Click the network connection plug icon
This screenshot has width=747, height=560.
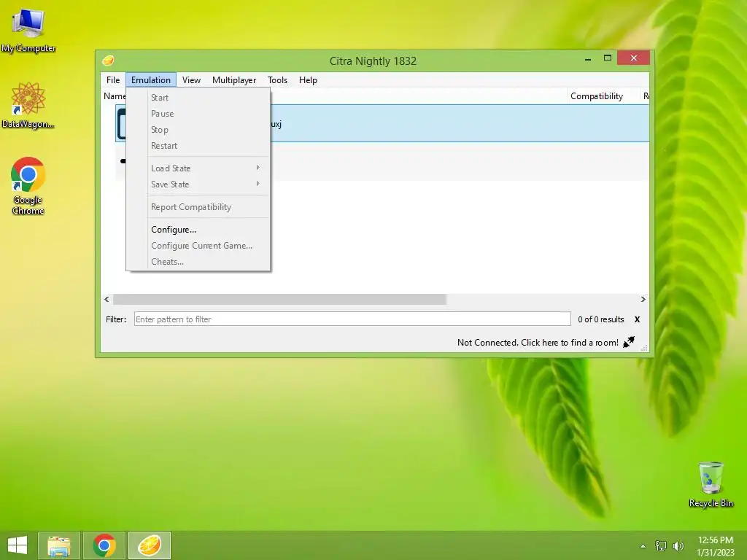[629, 342]
